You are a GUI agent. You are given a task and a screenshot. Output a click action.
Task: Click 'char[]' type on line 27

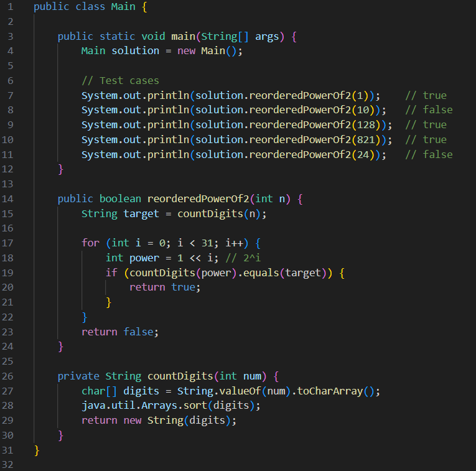click(100, 391)
